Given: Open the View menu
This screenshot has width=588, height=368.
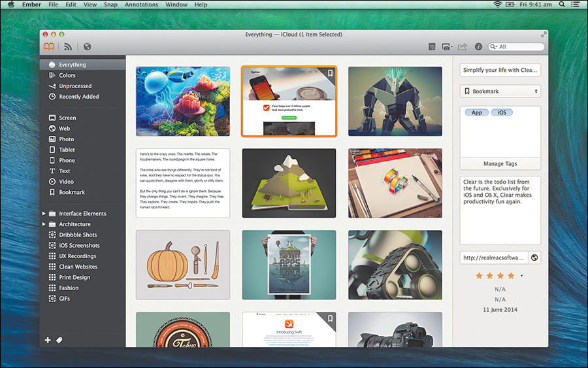Looking at the screenshot, I should pyautogui.click(x=90, y=5).
